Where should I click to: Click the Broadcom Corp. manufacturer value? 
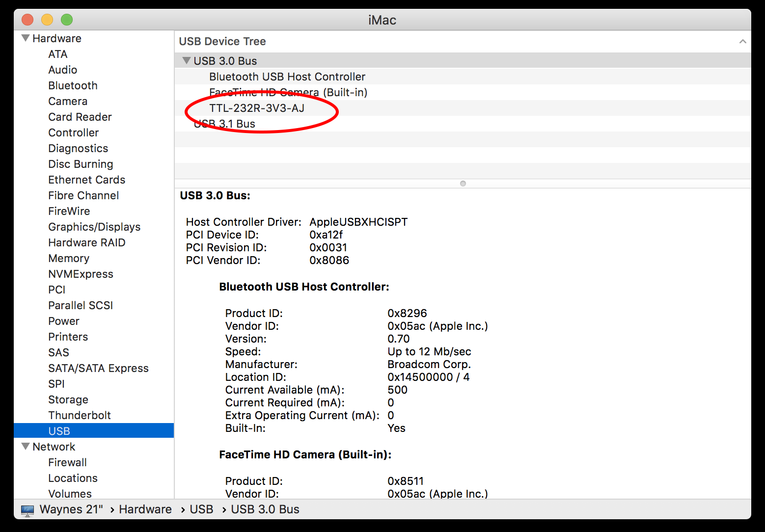tap(429, 364)
